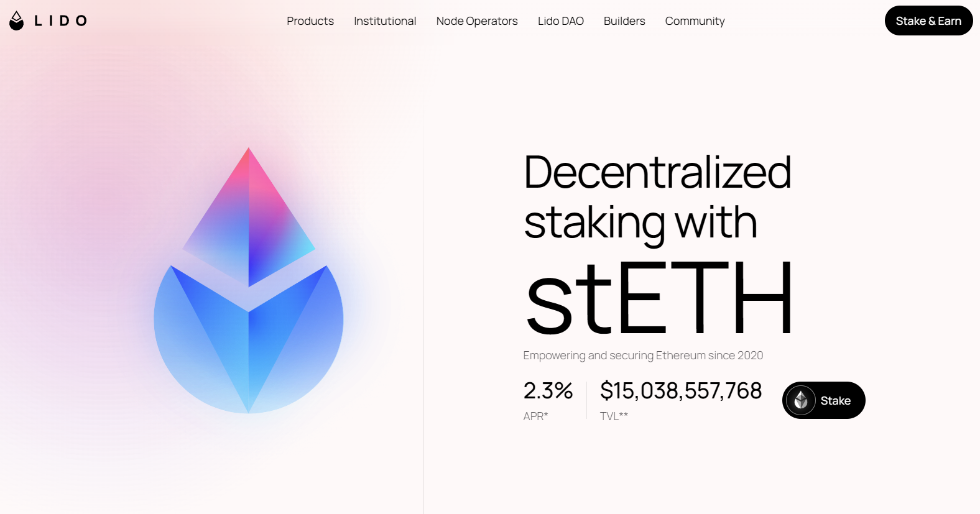Click the Ethereum diamond icon inside Stake button
The height and width of the screenshot is (514, 980).
801,400
